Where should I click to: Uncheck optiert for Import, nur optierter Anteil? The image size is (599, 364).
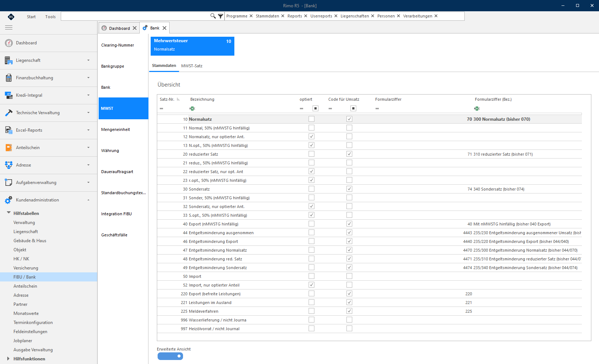312,285
